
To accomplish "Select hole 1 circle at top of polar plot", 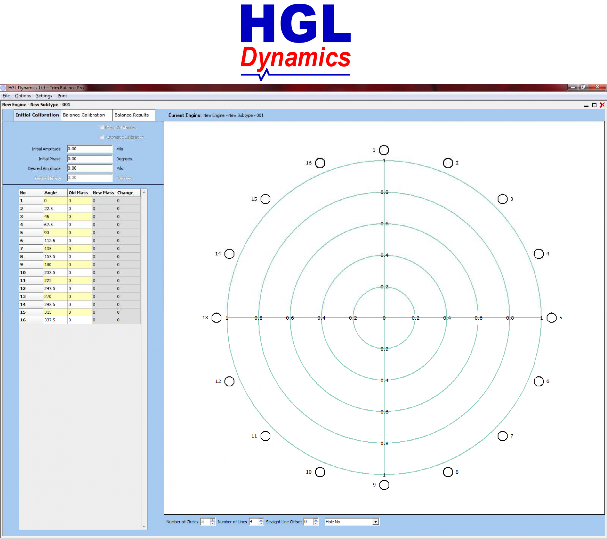I will (384, 150).
